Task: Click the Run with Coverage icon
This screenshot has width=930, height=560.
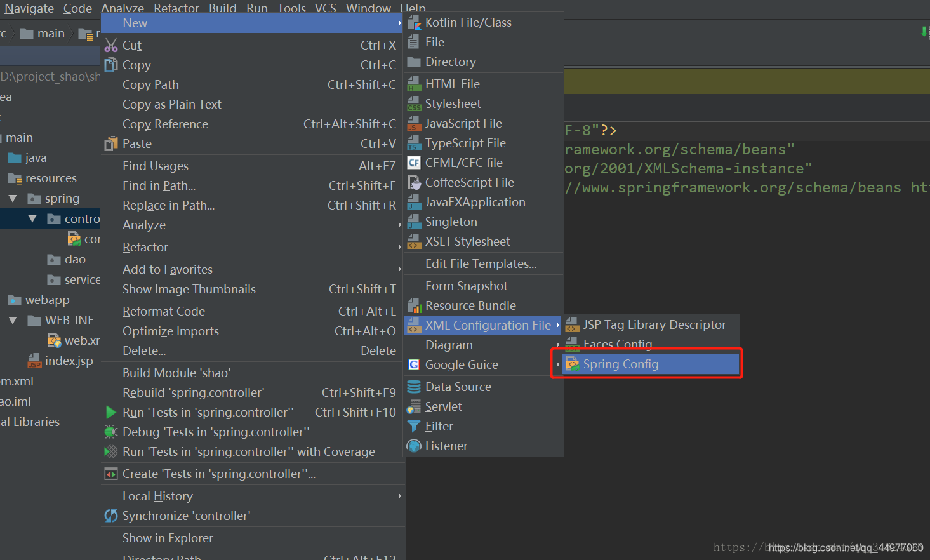Action: pos(111,451)
